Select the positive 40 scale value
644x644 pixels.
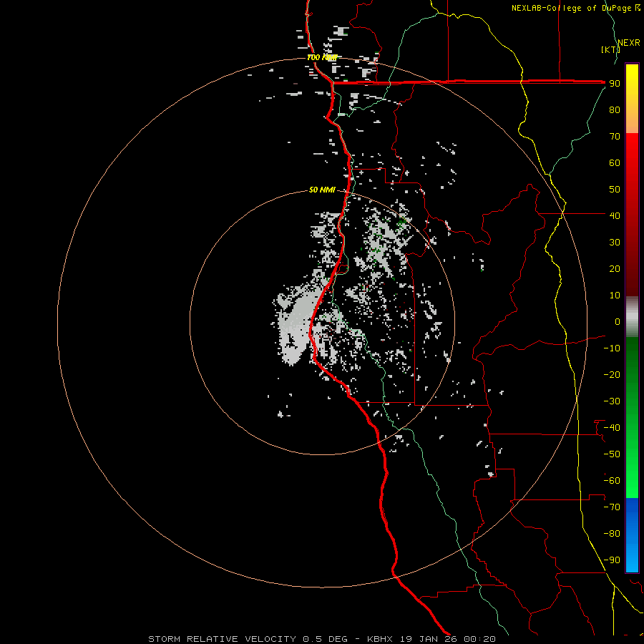click(615, 216)
